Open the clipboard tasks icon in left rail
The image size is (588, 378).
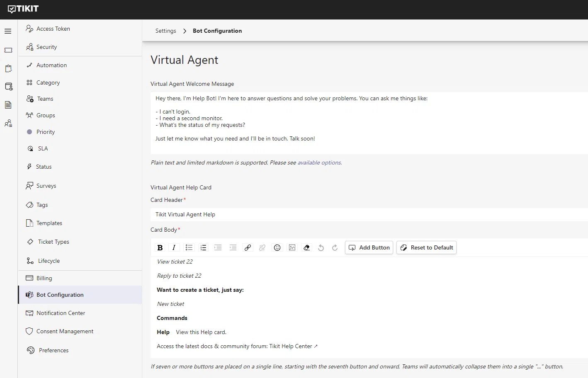tap(8, 68)
